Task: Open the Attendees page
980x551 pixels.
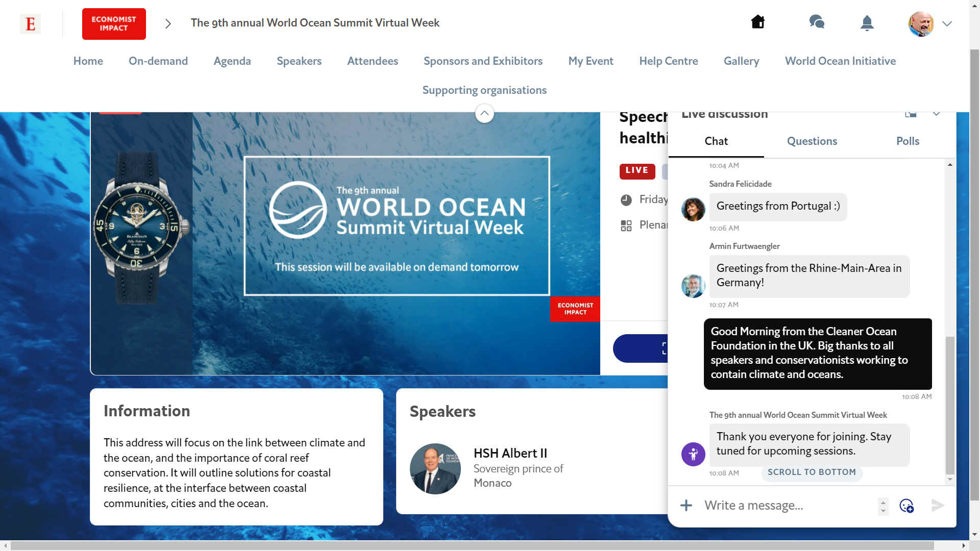Action: point(373,61)
